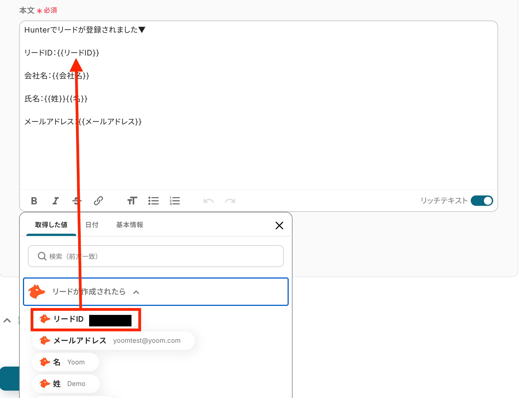
Task: Select the 取得した値 tab
Action: [x=51, y=225]
